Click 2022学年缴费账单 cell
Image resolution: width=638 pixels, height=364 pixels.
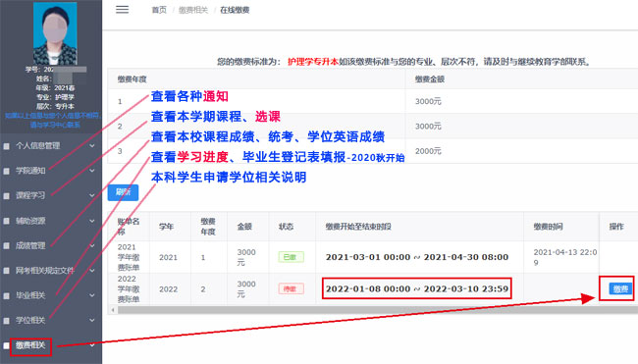click(129, 288)
